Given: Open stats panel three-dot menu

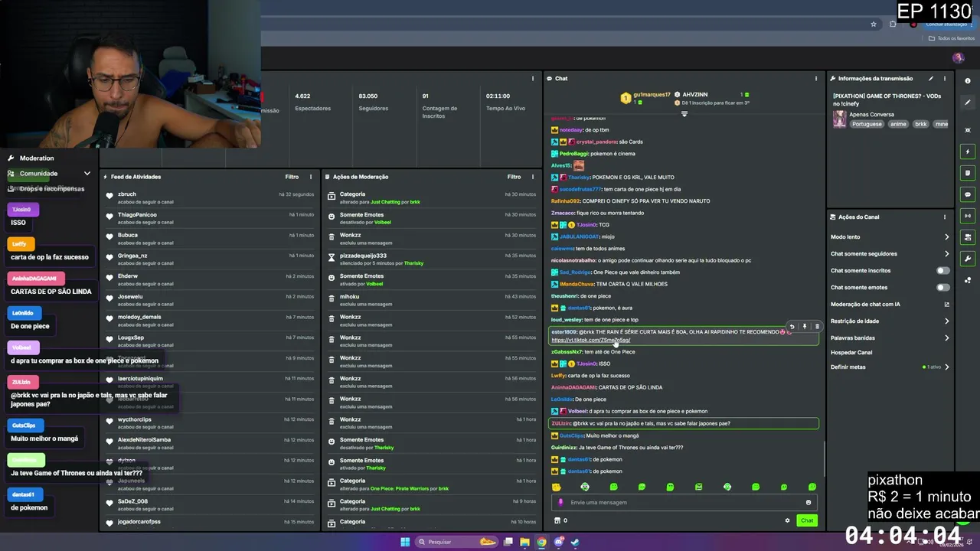Looking at the screenshot, I should pos(532,78).
